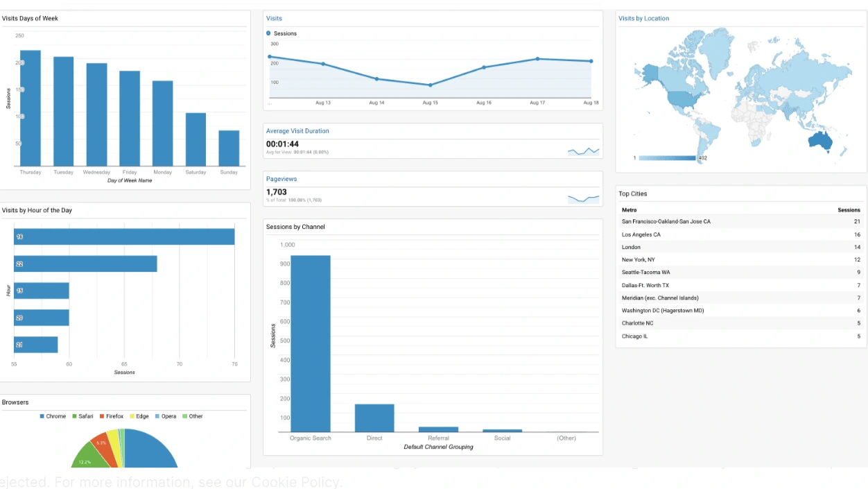
Task: Click the hour 21 bar
Action: 36,345
